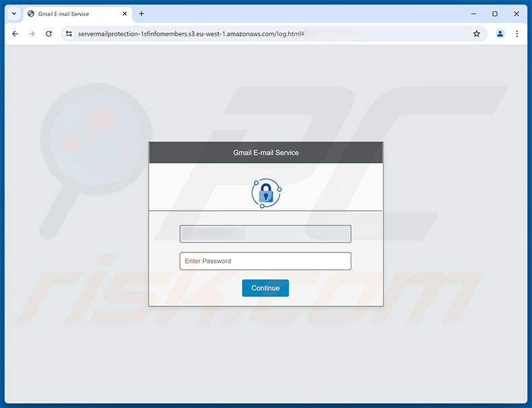This screenshot has height=408, width=532.
Task: Select the Gmail E-mail Service tab
Action: pyautogui.click(x=77, y=14)
